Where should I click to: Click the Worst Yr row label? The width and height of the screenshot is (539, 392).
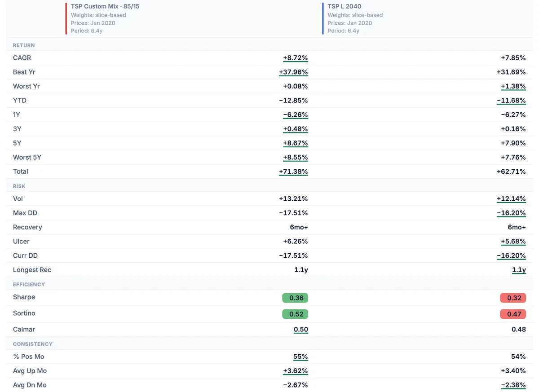click(x=27, y=86)
